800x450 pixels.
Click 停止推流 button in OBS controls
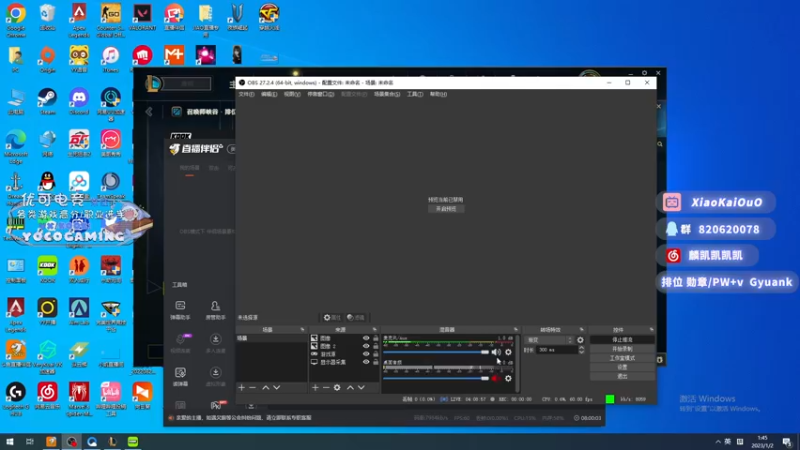tap(622, 340)
